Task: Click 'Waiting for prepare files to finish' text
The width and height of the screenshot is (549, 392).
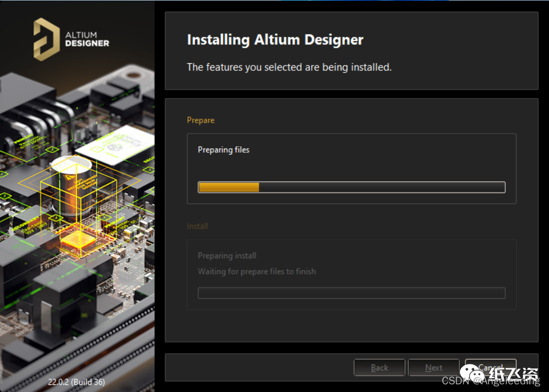Action: pos(257,272)
